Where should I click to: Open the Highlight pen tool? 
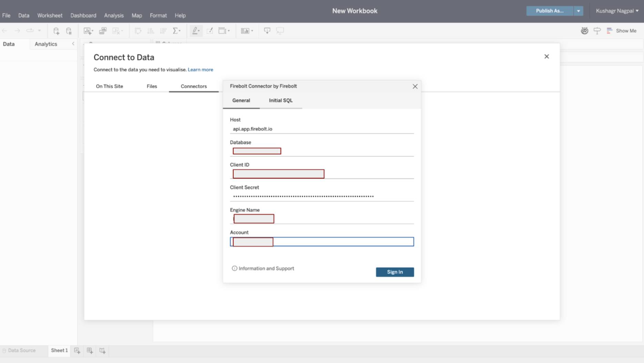(196, 31)
